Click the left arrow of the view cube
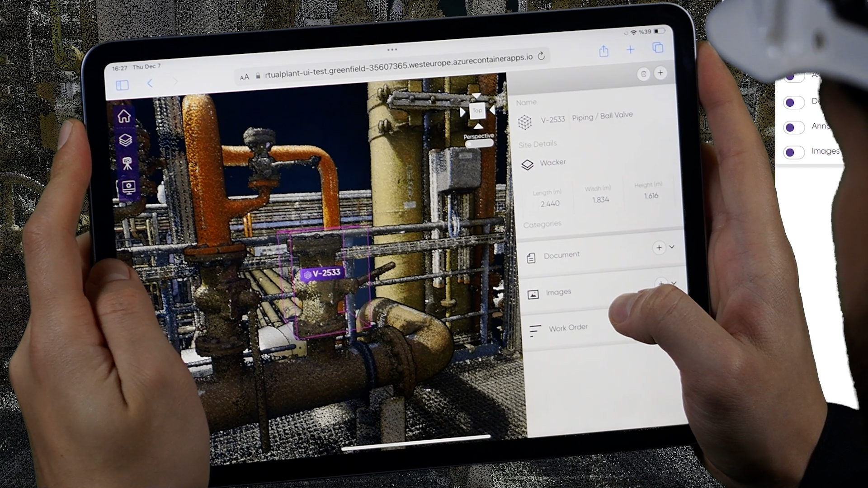The height and width of the screenshot is (488, 868). [x=462, y=112]
